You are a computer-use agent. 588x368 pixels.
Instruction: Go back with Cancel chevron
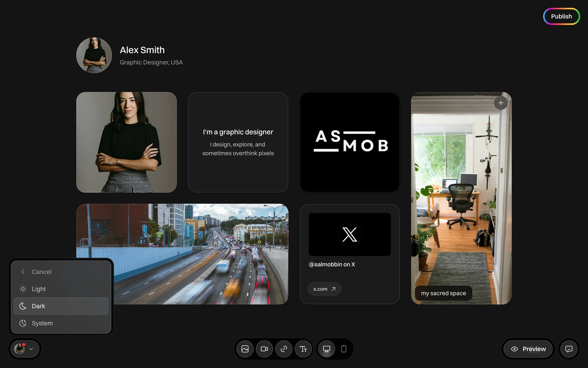coord(23,272)
